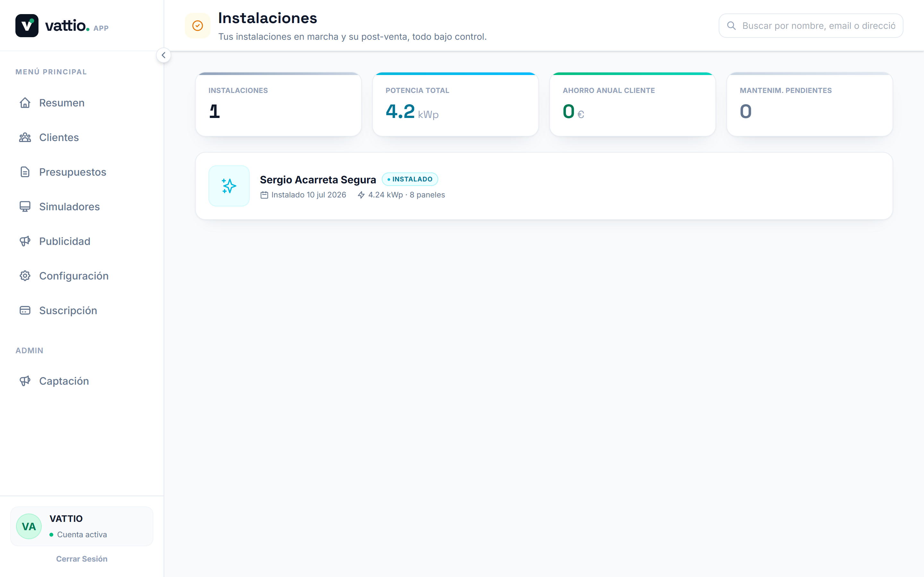Screen dimensions: 924x577
Task: Select the Potencia Total stat card
Action: [x=456, y=104]
